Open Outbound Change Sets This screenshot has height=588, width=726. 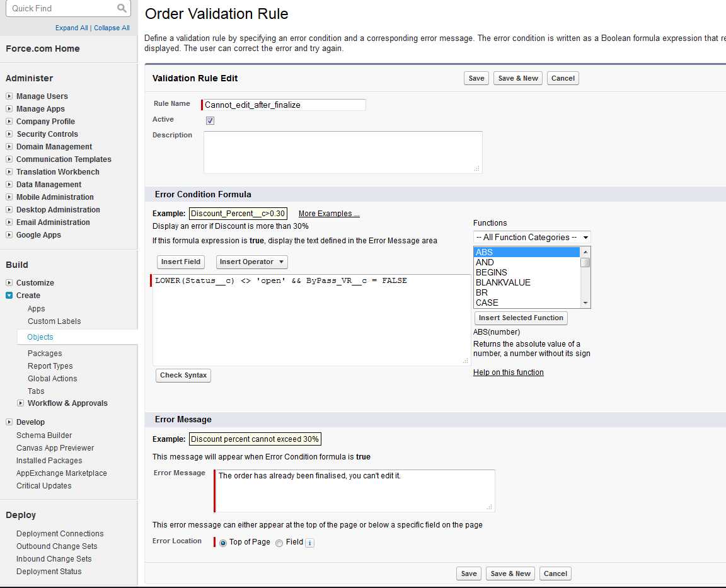[57, 546]
